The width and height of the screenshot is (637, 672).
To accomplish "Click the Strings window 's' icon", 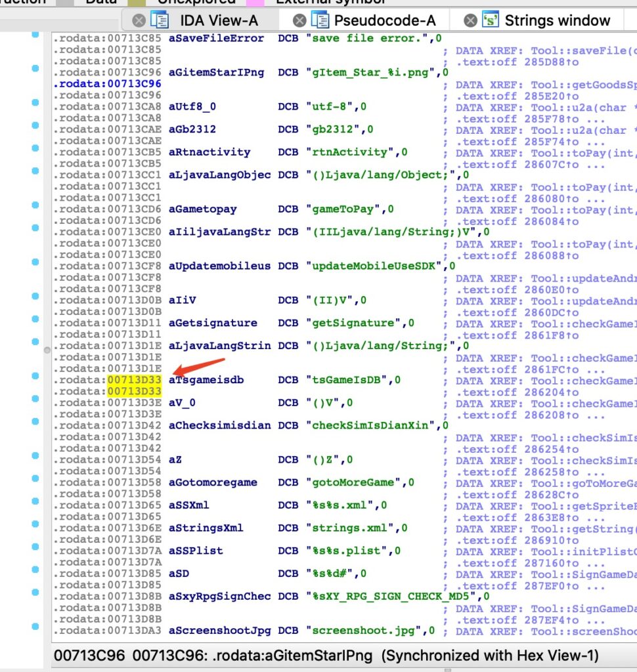I will [489, 20].
